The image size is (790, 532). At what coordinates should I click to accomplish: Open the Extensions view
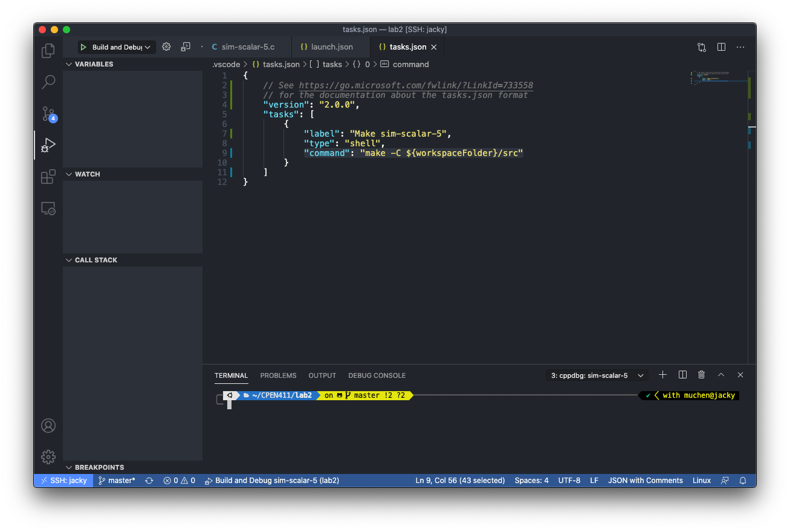[48, 177]
